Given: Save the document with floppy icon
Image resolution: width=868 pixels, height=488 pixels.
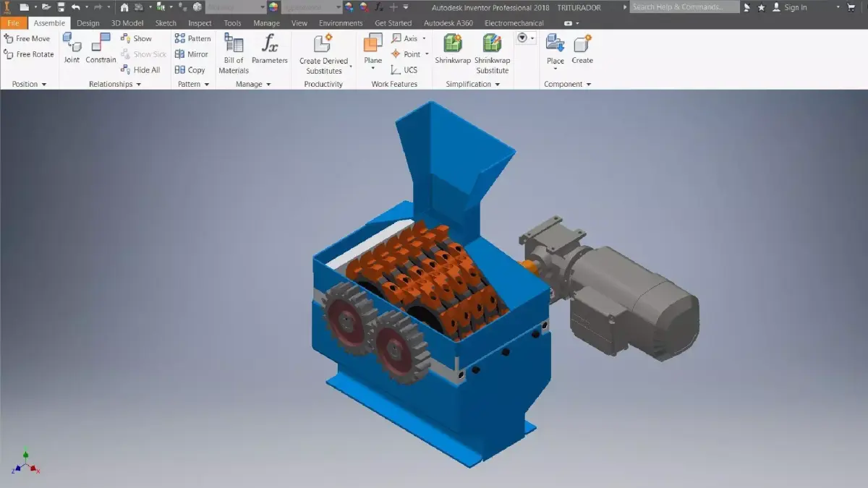Looking at the screenshot, I should point(61,7).
